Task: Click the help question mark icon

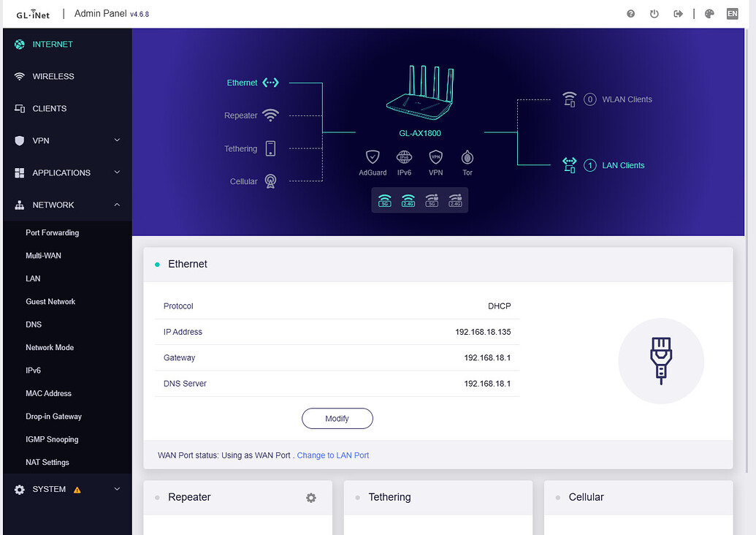Action: (x=630, y=13)
